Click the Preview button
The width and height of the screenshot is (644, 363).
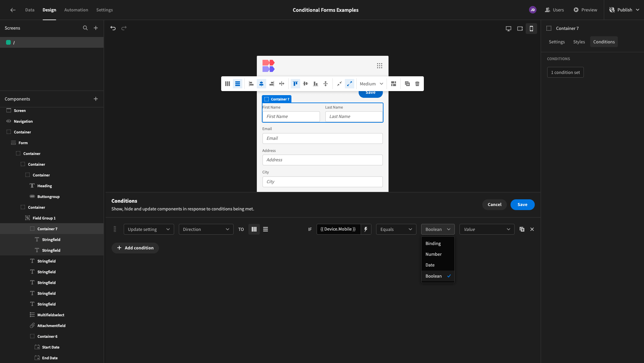[x=585, y=10]
